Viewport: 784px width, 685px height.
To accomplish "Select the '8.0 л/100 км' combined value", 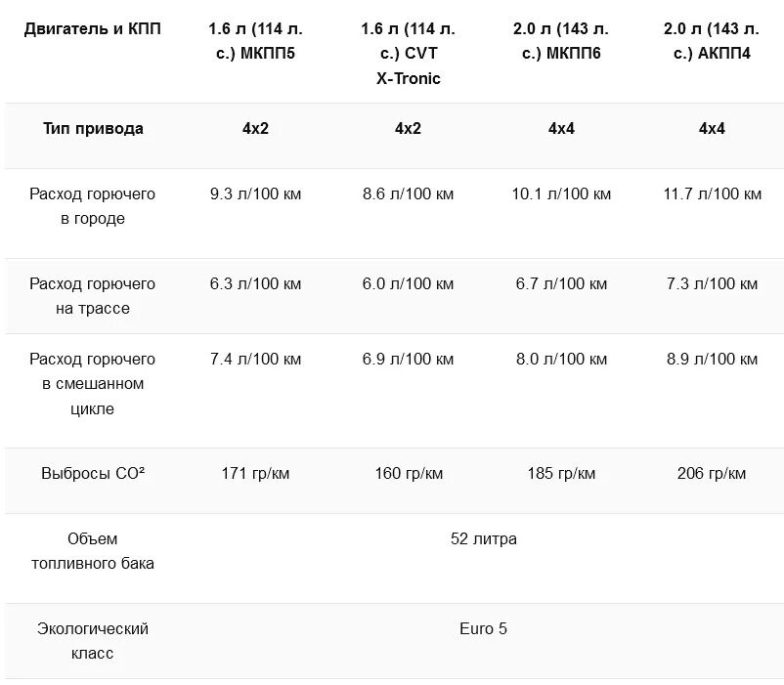I will (x=561, y=360).
